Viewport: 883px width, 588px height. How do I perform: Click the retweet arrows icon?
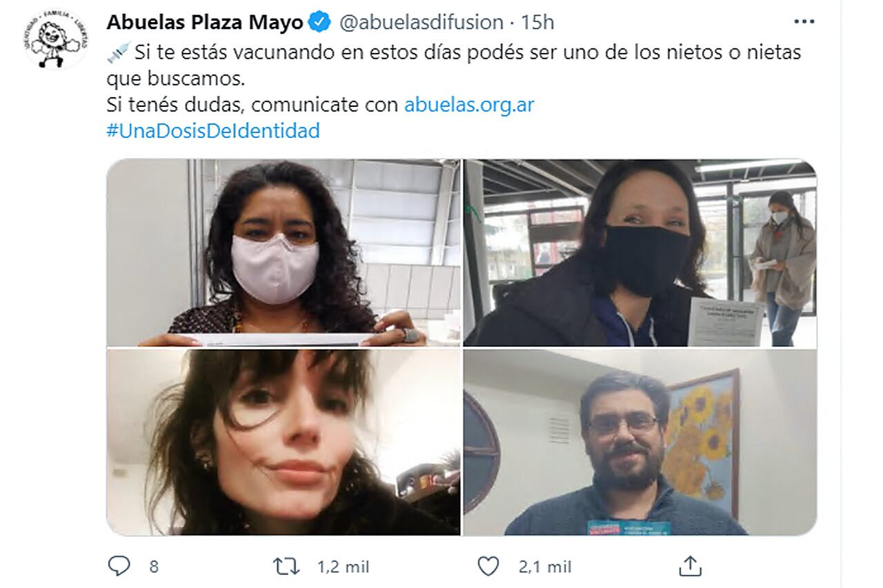click(x=287, y=567)
